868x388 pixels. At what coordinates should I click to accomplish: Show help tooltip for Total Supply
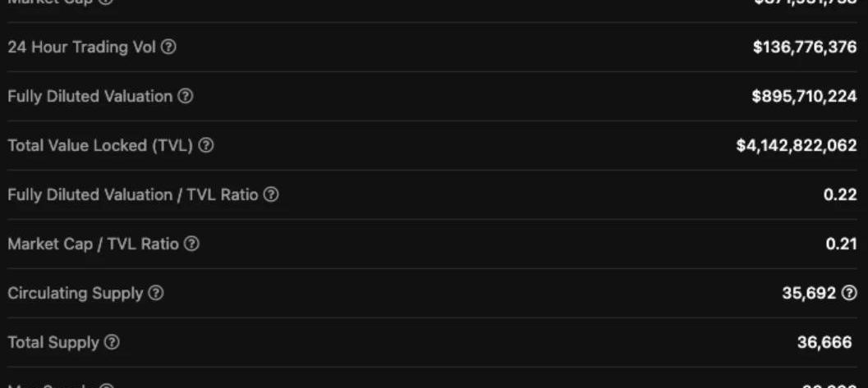[112, 343]
